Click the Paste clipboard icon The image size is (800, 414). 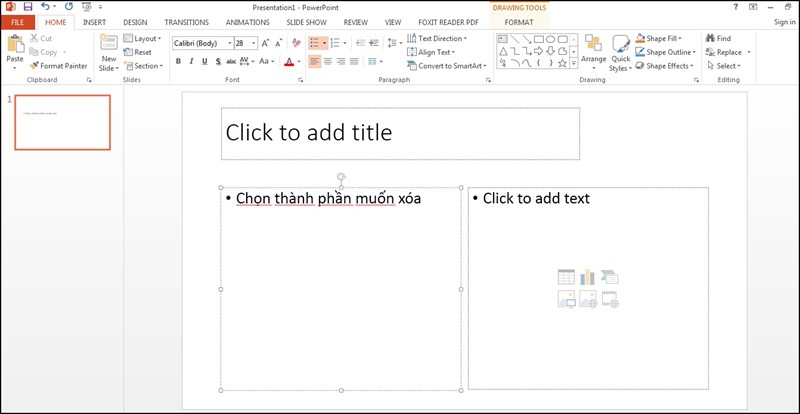15,44
